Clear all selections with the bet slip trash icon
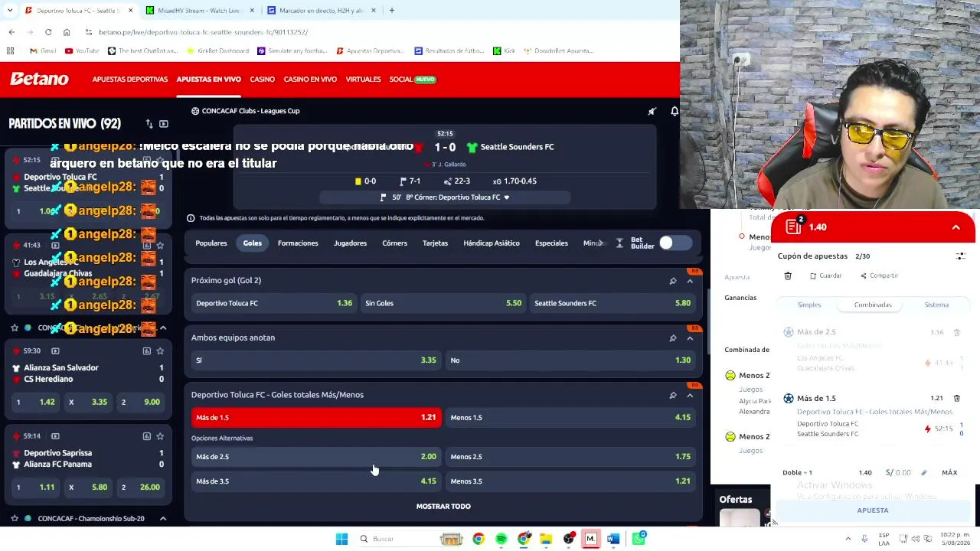Screen dimensions: 980x551 [788, 275]
